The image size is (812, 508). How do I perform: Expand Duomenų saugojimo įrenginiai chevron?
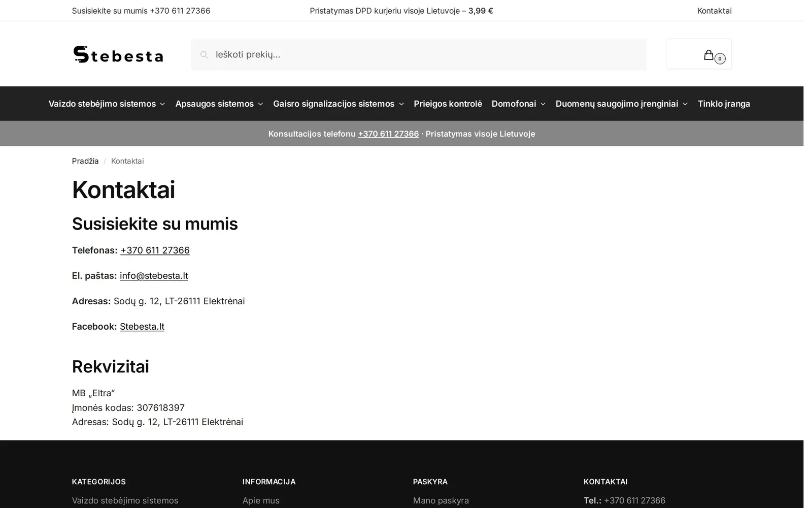(x=685, y=104)
